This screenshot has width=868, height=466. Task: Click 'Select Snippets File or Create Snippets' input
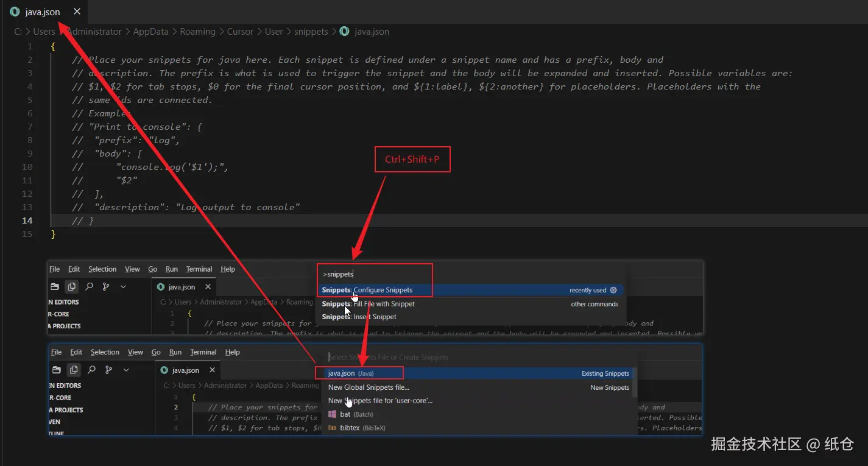point(479,357)
